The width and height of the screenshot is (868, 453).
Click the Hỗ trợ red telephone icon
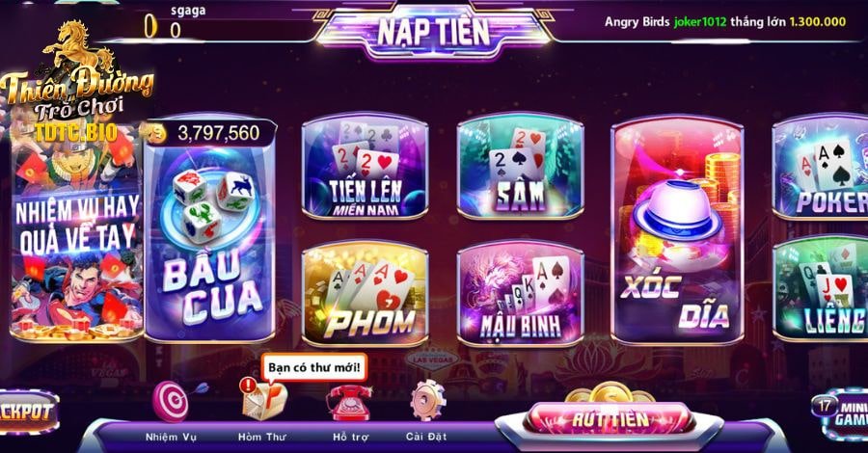pos(349,402)
